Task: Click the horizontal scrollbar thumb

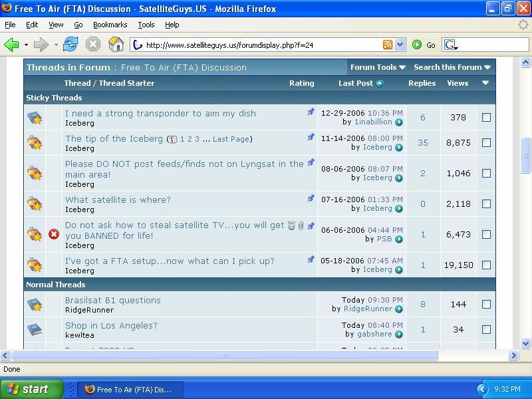Action: [x=225, y=356]
